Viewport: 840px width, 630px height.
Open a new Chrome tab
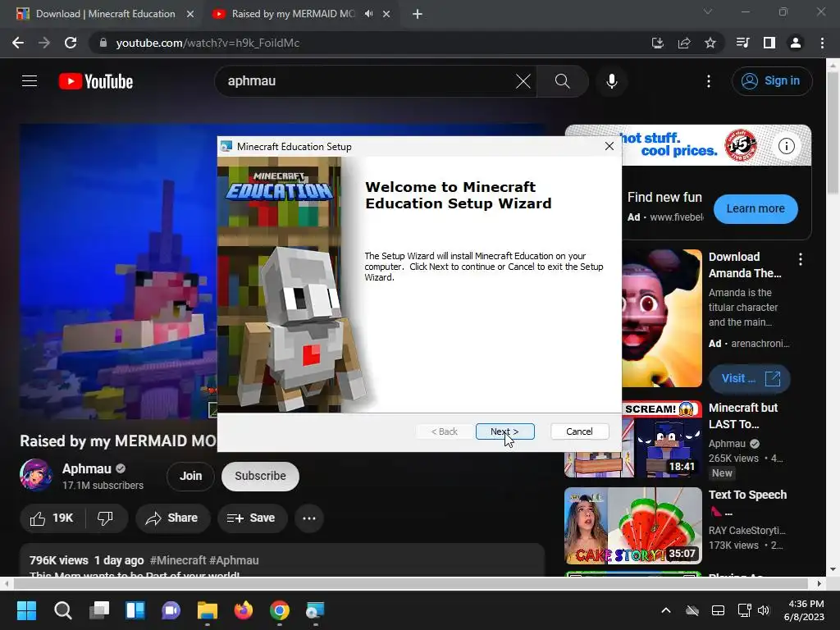coord(418,14)
